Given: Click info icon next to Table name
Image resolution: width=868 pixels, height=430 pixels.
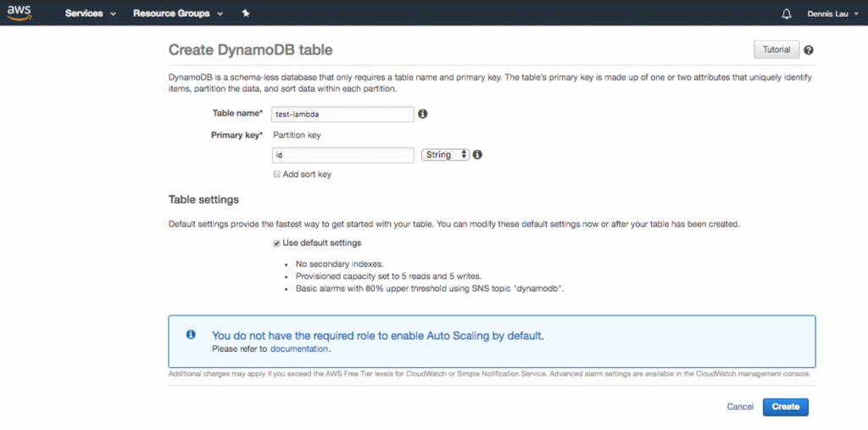Looking at the screenshot, I should coord(423,114).
